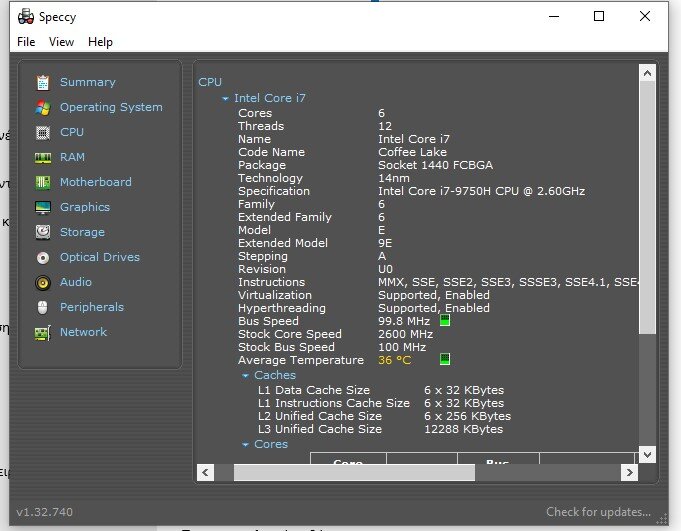Click the 36 °C temperature value
This screenshot has width=681, height=531.
[394, 360]
